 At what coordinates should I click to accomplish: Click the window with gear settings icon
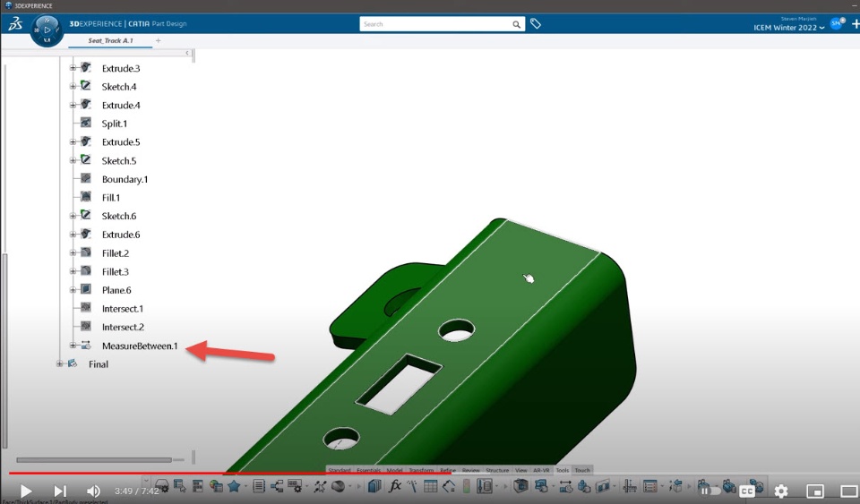(295, 486)
